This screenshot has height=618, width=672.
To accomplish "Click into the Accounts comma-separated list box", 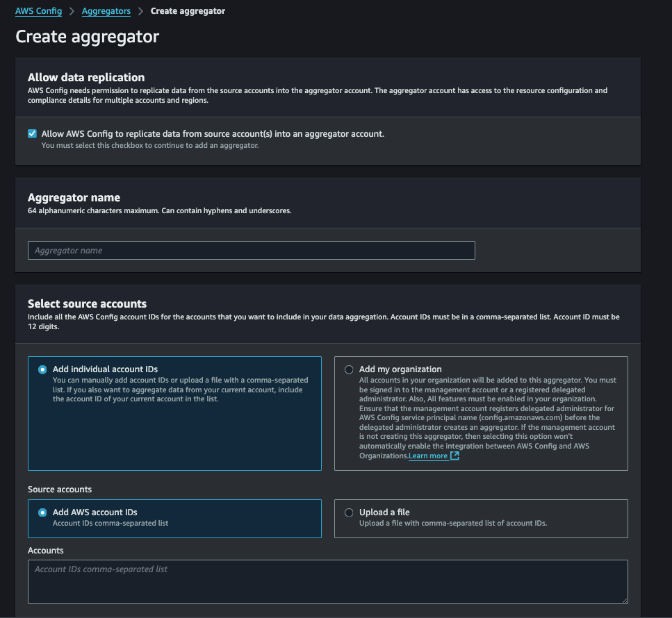I will pyautogui.click(x=327, y=582).
